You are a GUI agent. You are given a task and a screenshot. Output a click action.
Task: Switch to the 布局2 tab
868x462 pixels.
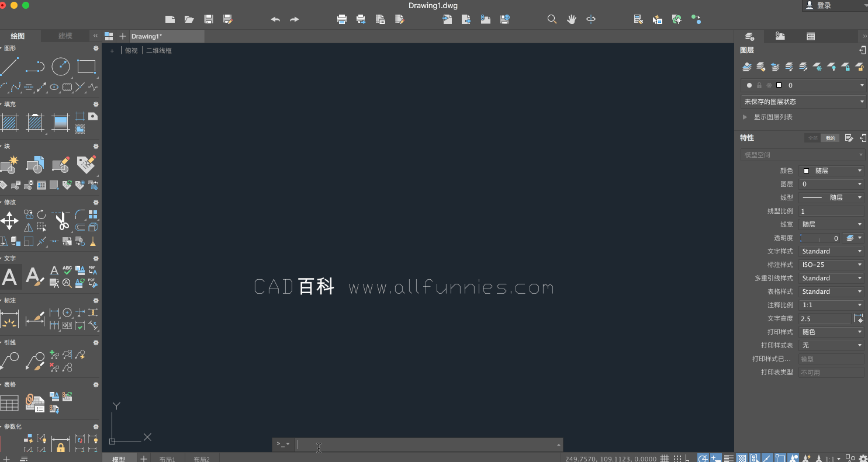coord(202,458)
